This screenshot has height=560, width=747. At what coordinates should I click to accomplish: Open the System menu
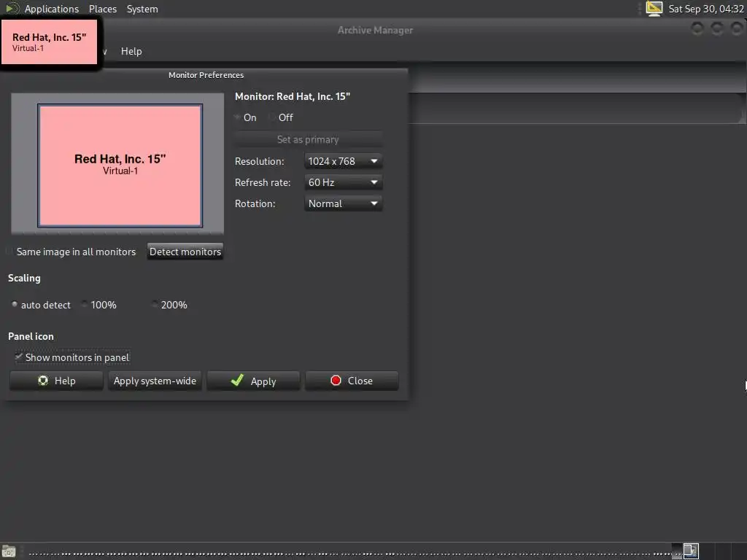point(142,9)
